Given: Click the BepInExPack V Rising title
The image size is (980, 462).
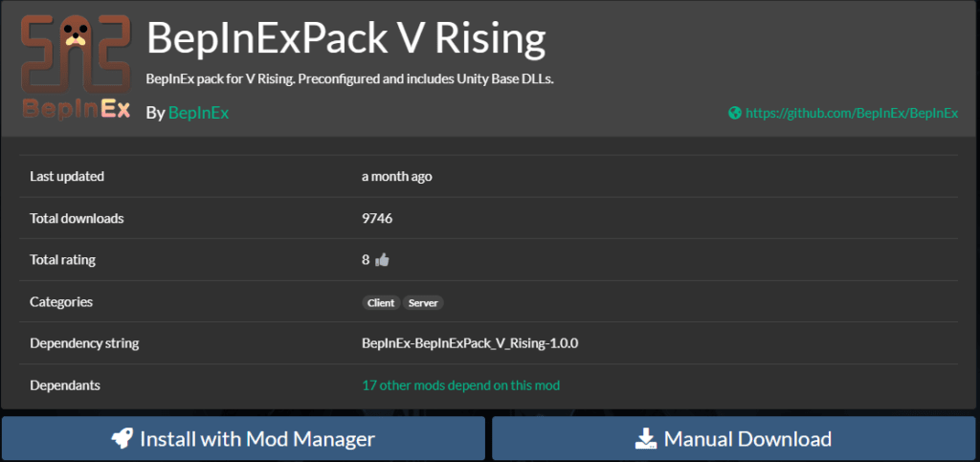Looking at the screenshot, I should pyautogui.click(x=345, y=38).
